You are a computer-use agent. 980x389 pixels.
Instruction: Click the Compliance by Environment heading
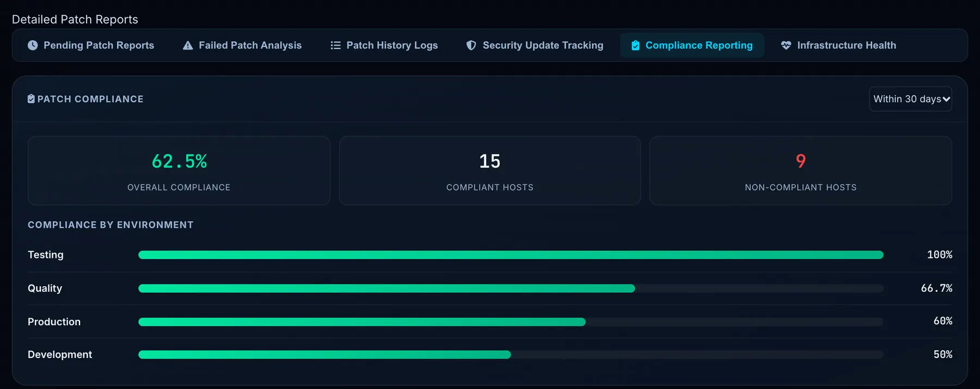point(111,225)
